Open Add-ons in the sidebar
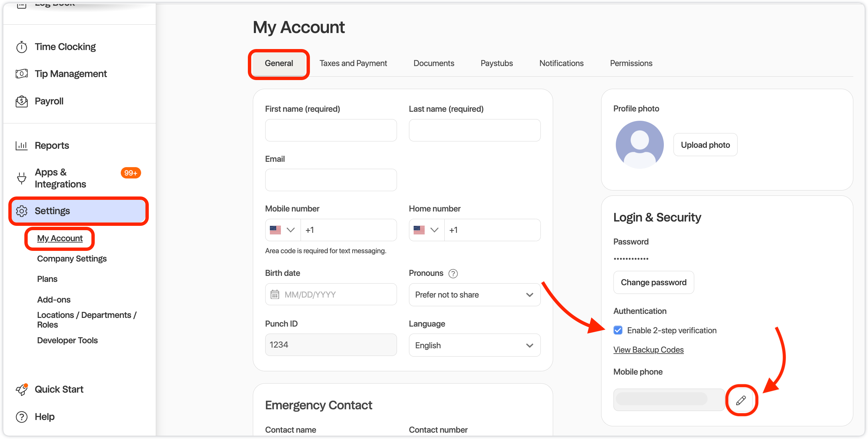This screenshot has height=439, width=868. click(x=54, y=300)
